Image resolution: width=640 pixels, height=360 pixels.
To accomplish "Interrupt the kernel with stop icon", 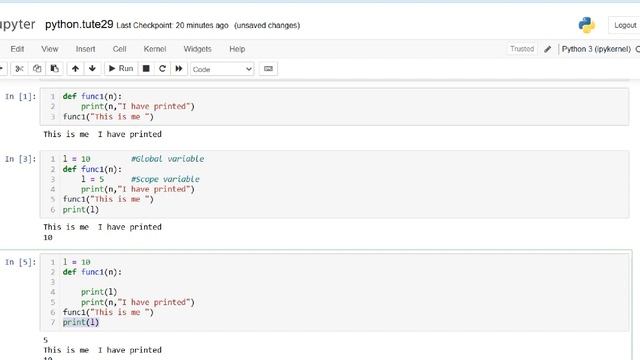I will (x=146, y=69).
